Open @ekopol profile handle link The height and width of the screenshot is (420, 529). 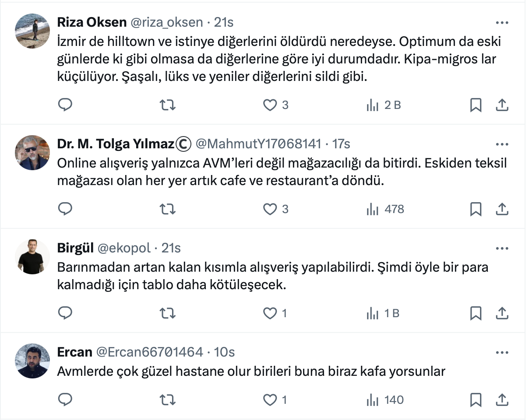pyautogui.click(x=124, y=248)
